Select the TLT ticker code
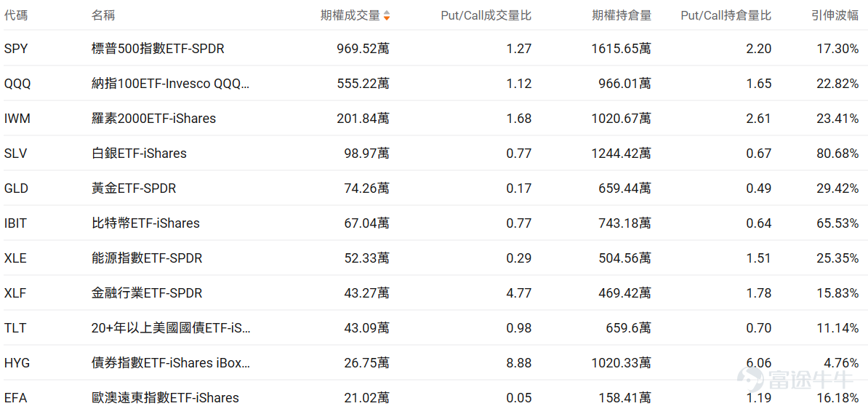Image resolution: width=868 pixels, height=406 pixels. click(x=15, y=328)
